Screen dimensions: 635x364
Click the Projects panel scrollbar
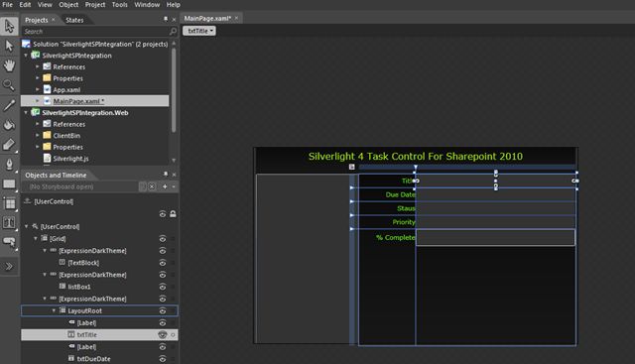coord(174,89)
